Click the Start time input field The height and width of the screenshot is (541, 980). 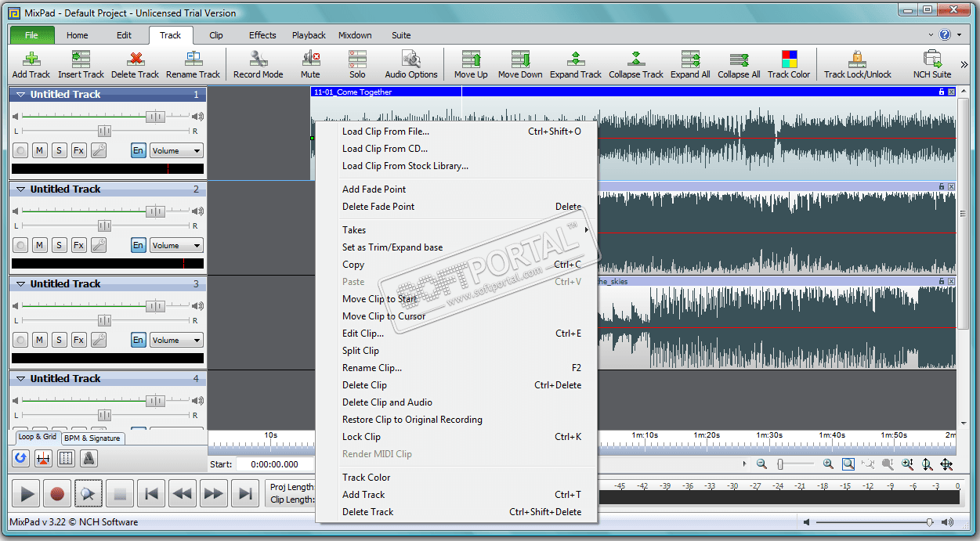(274, 464)
